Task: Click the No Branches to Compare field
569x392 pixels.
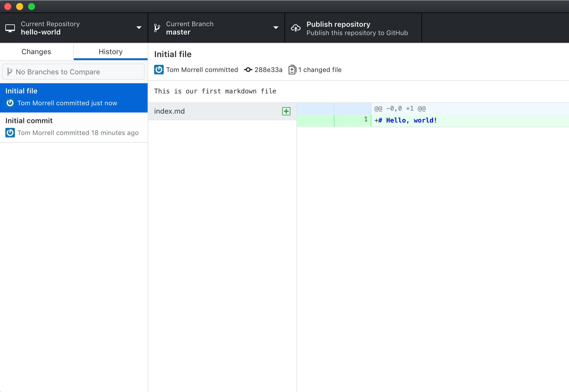Action: (73, 72)
